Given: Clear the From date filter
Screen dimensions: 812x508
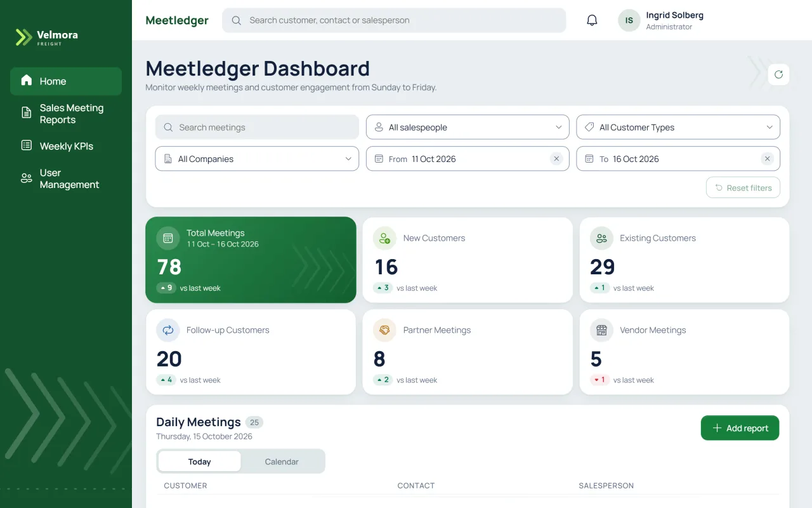Looking at the screenshot, I should [x=556, y=159].
